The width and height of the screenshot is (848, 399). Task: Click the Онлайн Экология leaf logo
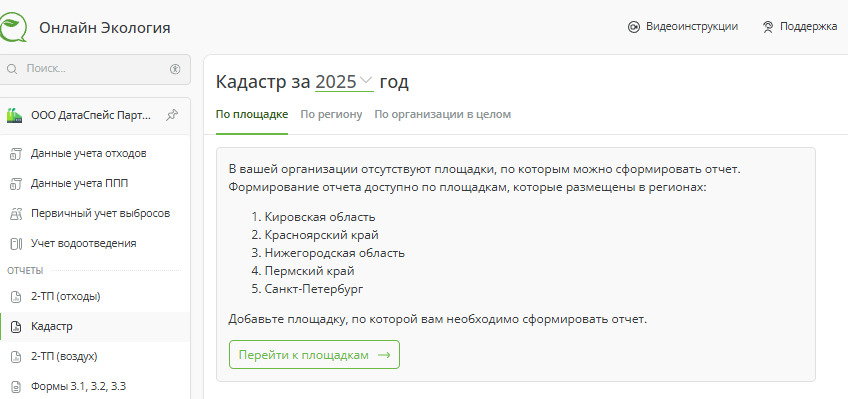click(12, 27)
